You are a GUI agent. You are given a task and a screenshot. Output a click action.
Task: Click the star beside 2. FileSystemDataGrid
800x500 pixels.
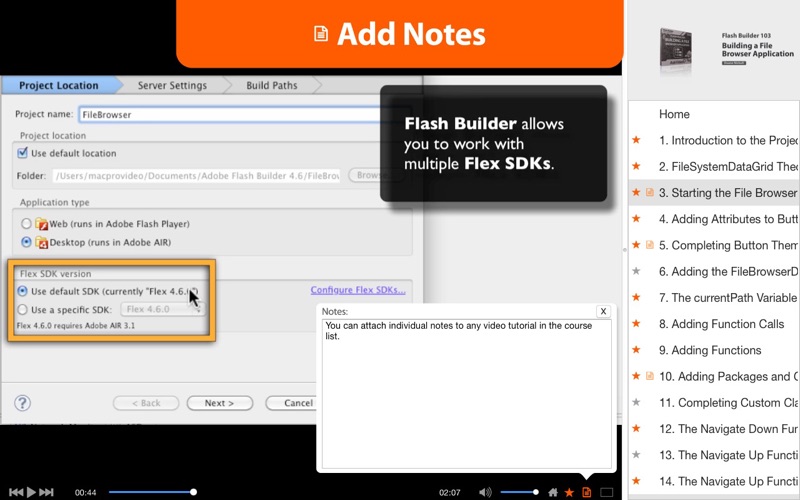[636, 166]
